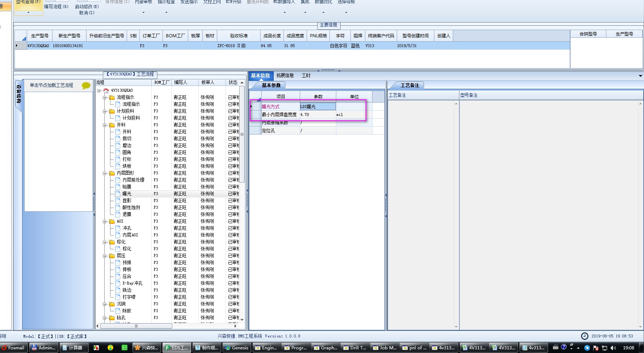Click the process tree horizontal scrollbar thumb
The height and width of the screenshot is (353, 644).
pyautogui.click(x=136, y=326)
